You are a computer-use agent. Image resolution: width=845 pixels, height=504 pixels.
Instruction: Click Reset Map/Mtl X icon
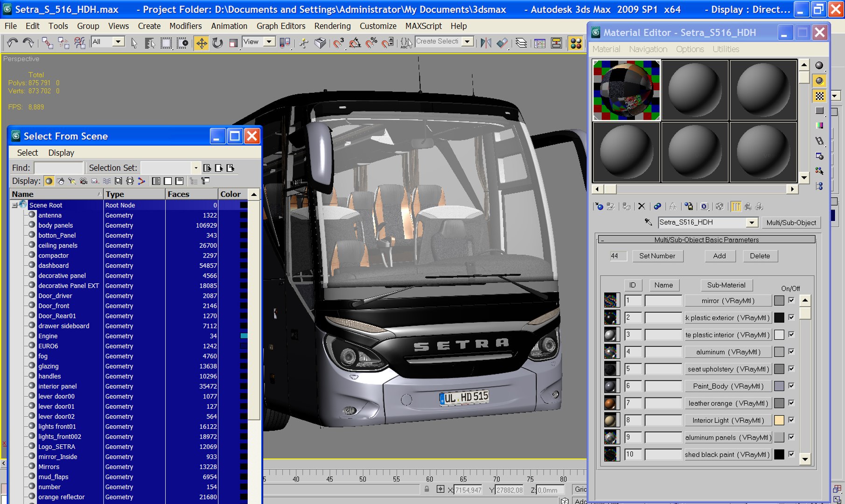click(x=642, y=206)
